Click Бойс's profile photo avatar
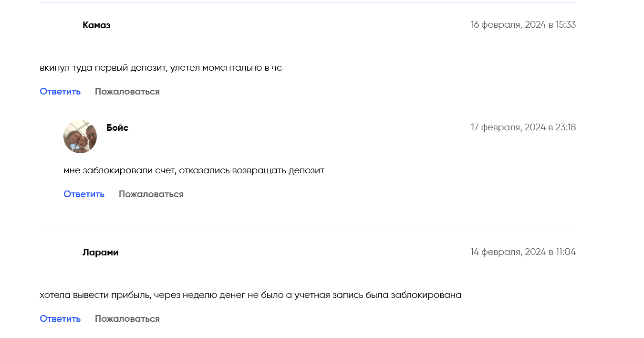This screenshot has width=644, height=338. pyautogui.click(x=80, y=137)
